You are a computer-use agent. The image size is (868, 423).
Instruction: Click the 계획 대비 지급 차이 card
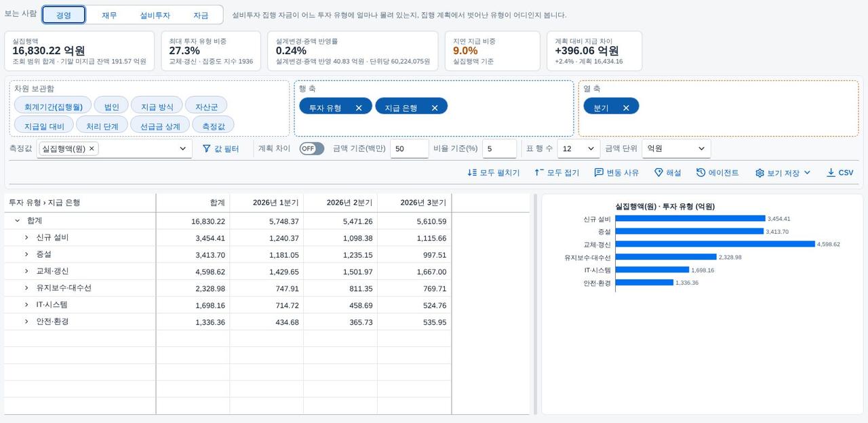594,51
